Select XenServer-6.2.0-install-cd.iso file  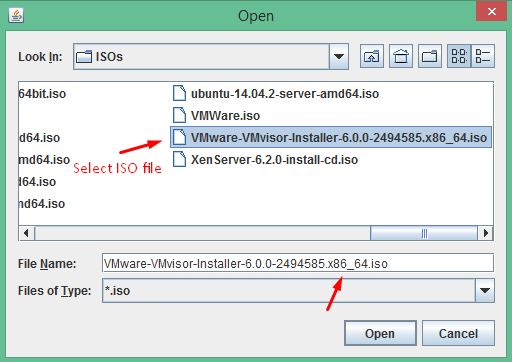(x=265, y=160)
